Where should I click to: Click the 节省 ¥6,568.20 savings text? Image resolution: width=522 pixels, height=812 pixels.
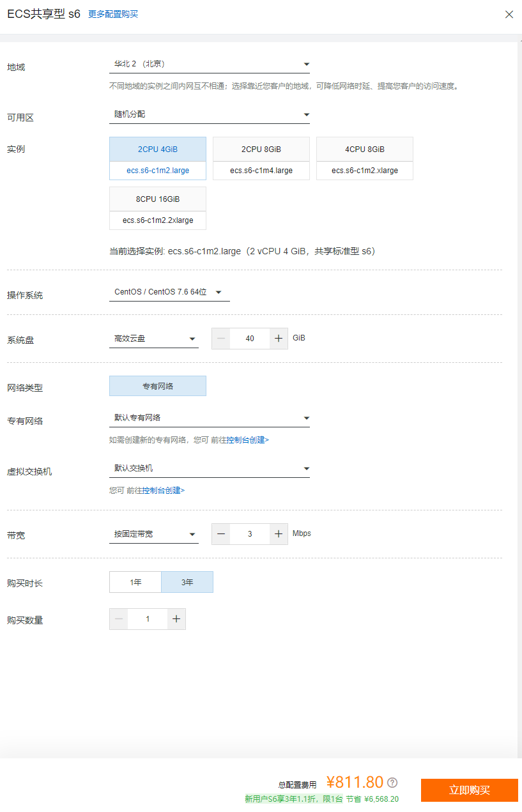coord(372,799)
